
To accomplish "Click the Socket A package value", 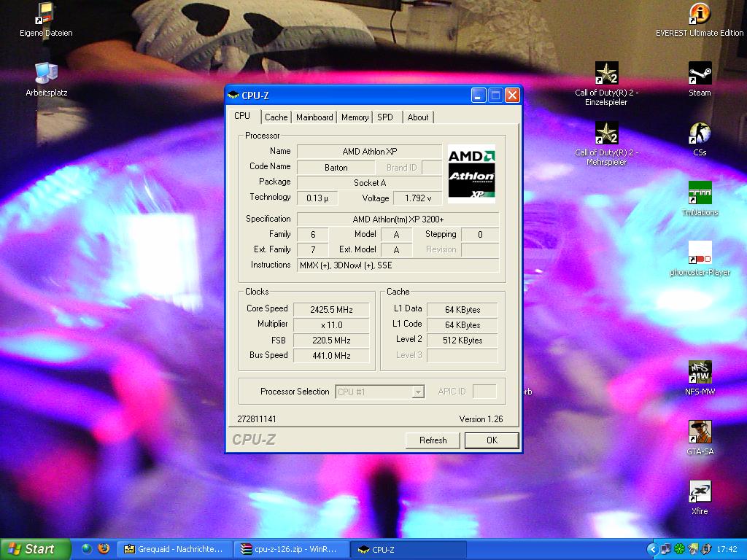I will 369,183.
